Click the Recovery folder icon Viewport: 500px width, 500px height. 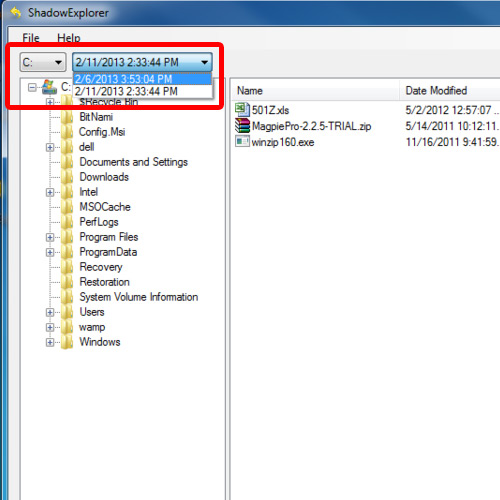point(67,267)
